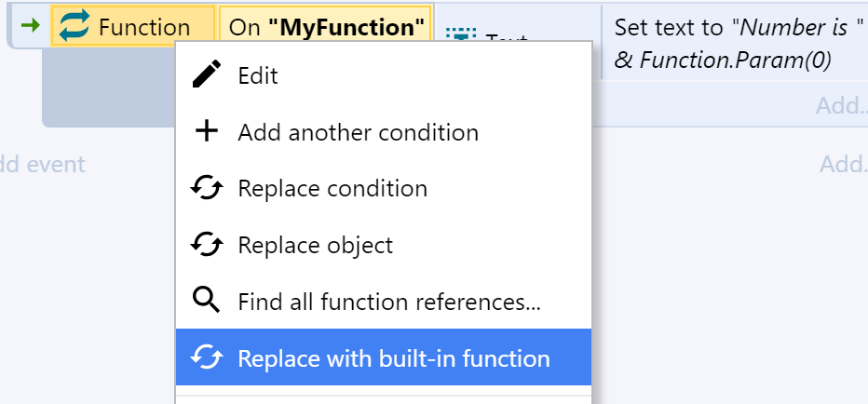Click the plus icon for adding condition
Viewport: 868px width, 404px height.
[x=207, y=131]
